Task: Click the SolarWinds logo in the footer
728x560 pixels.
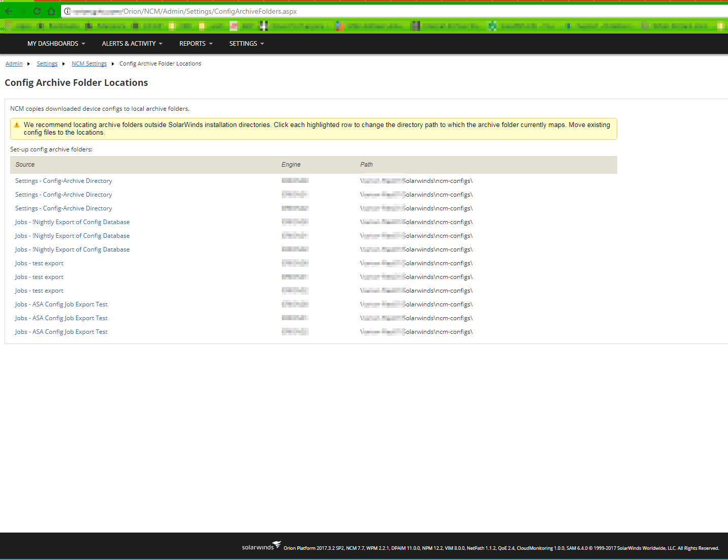Action: [x=261, y=546]
